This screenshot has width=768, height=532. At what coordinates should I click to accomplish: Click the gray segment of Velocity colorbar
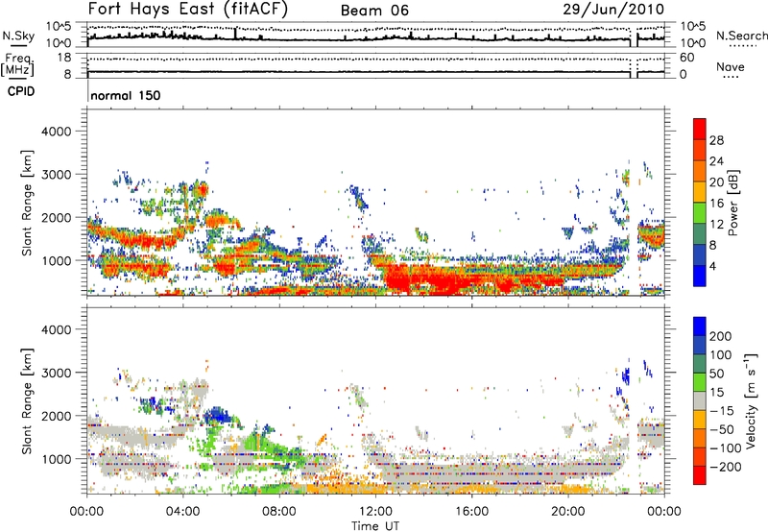pos(700,400)
